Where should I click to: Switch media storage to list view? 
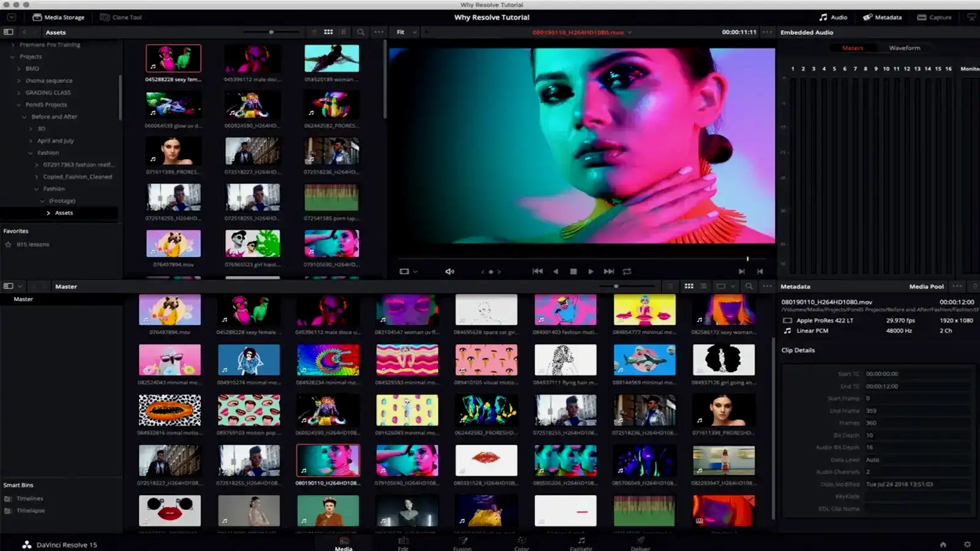(x=343, y=32)
